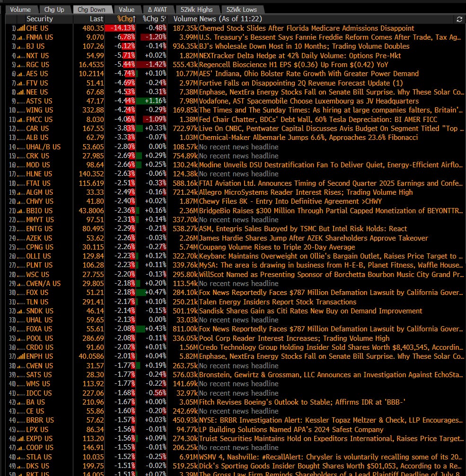Open CHE US volume bars chart icon
The image size is (466, 476).
point(21,28)
